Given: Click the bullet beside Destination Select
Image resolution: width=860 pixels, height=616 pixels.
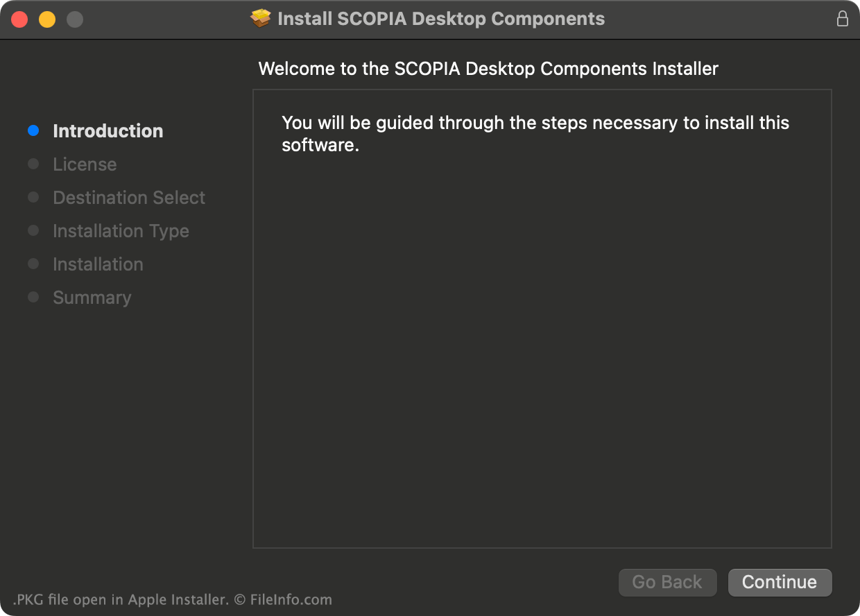Looking at the screenshot, I should [33, 197].
